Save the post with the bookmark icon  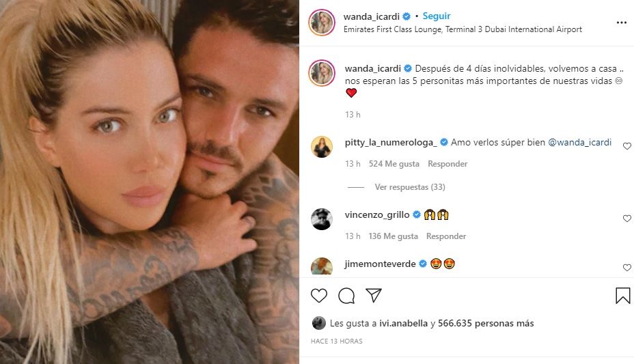622,295
